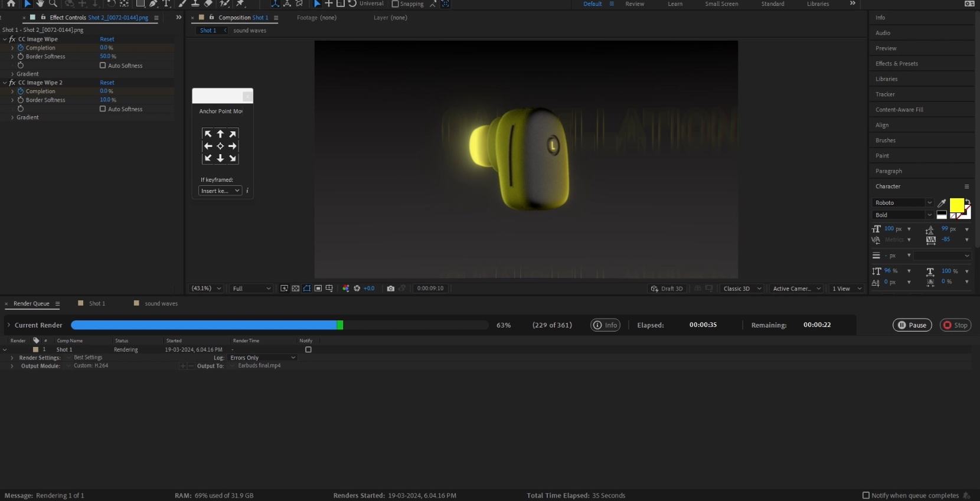
Task: Enable the Snapping checkbox
Action: click(x=395, y=4)
